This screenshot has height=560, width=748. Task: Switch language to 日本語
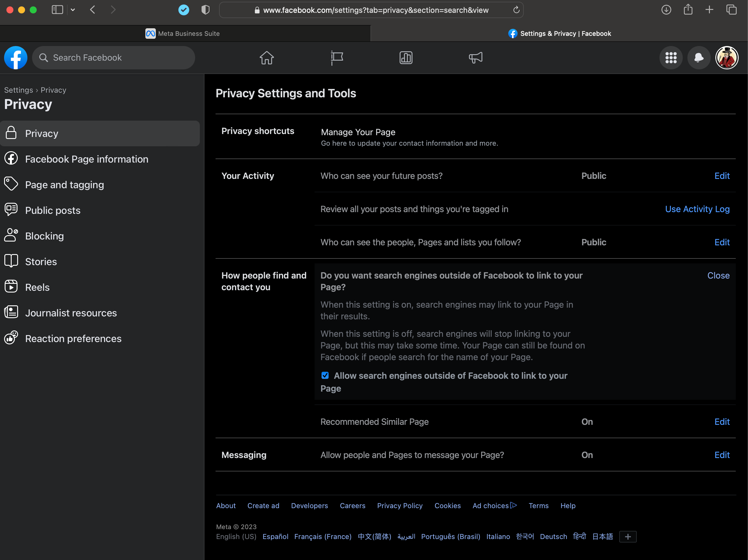click(x=602, y=536)
